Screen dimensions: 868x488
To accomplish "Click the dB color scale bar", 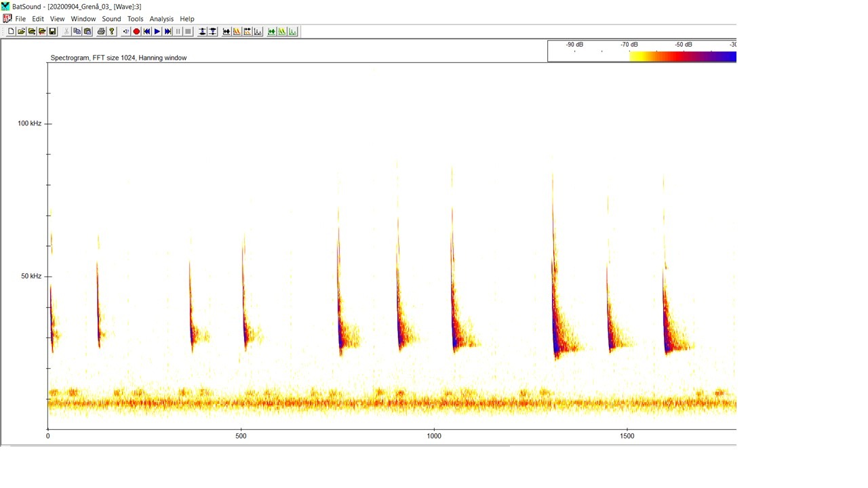I will tap(682, 57).
